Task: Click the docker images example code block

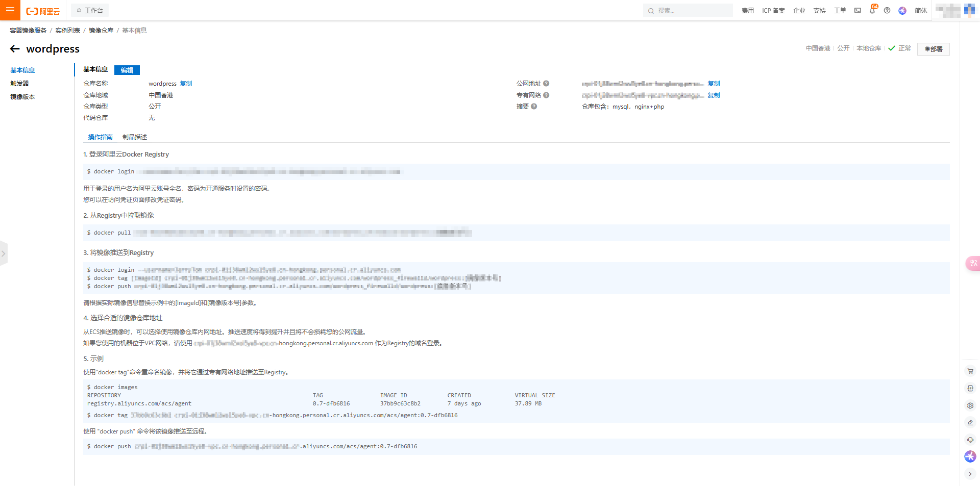Action: [x=517, y=401]
